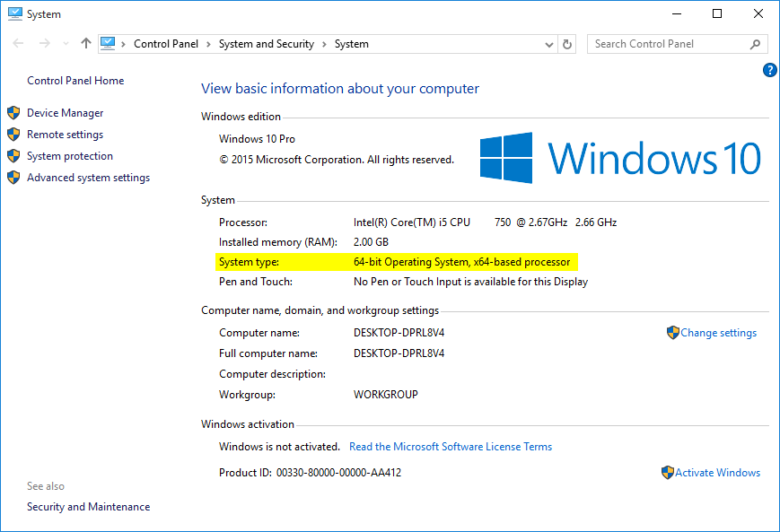Click Activate Windows link
This screenshot has height=532, width=780.
[x=717, y=472]
